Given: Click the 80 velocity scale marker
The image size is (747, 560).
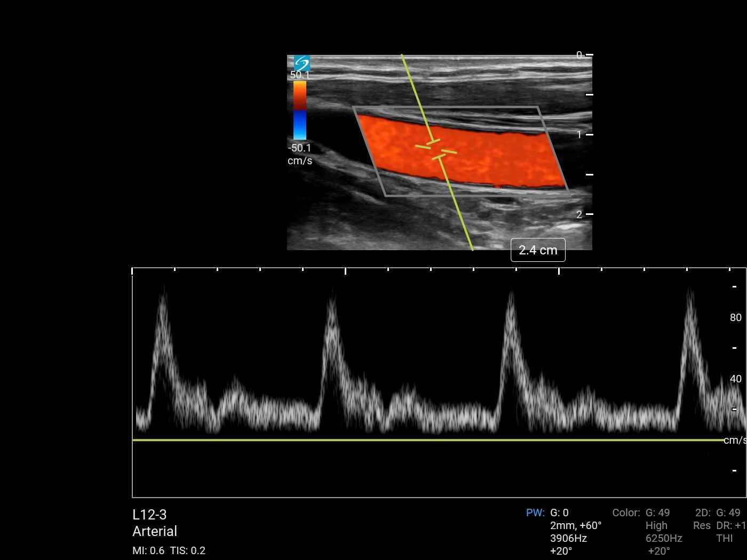Looking at the screenshot, I should pos(735,317).
